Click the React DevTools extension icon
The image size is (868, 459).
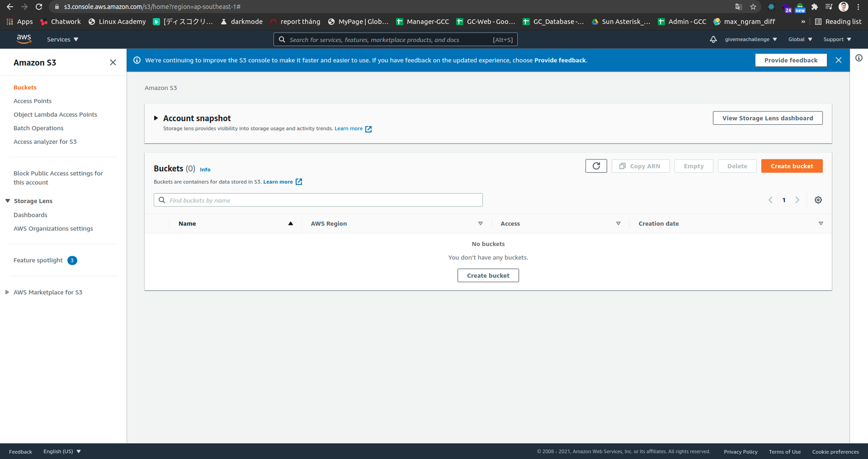coord(771,7)
